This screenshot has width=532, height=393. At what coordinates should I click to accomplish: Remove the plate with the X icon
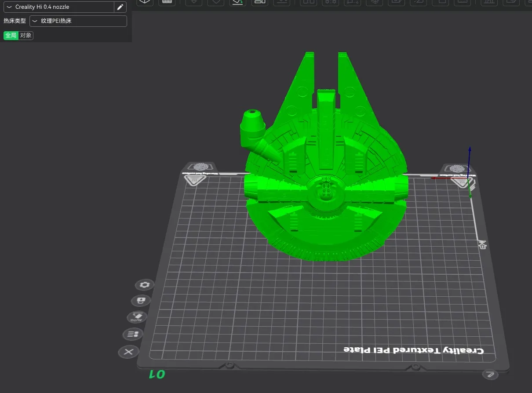[x=128, y=352]
